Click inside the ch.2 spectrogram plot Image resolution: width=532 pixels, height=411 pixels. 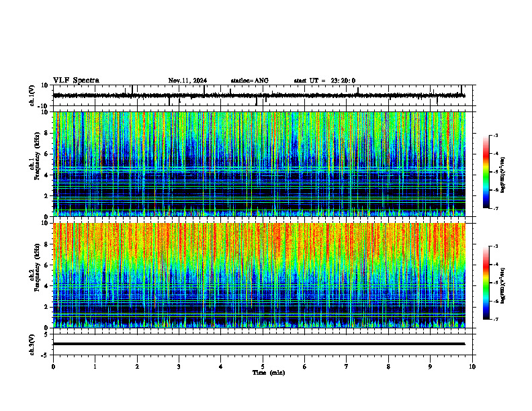pyautogui.click(x=259, y=275)
